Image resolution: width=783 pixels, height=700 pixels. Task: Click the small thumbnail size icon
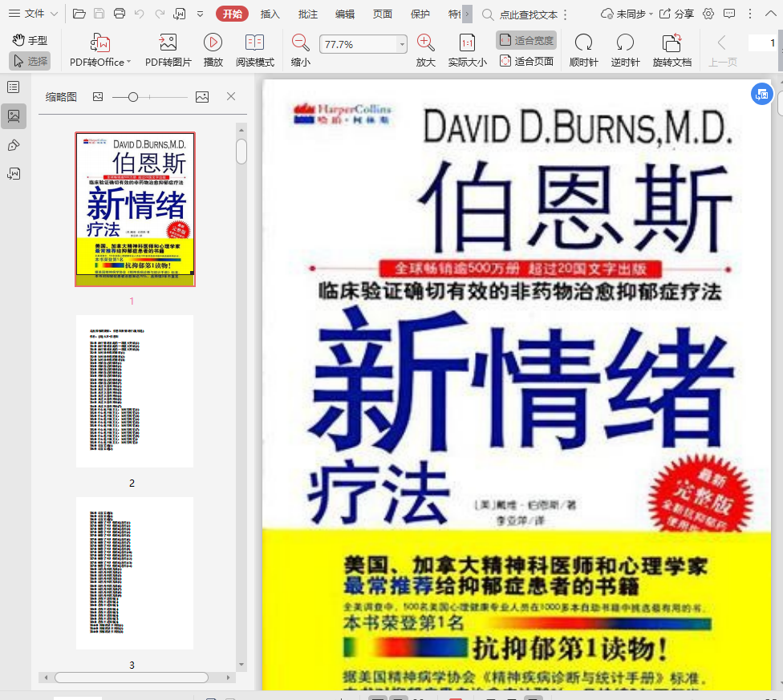click(98, 97)
